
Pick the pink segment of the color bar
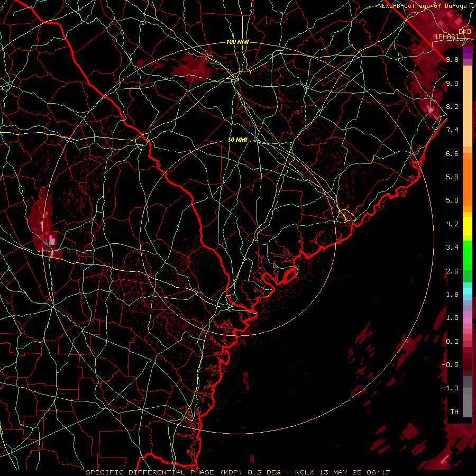(x=467, y=321)
